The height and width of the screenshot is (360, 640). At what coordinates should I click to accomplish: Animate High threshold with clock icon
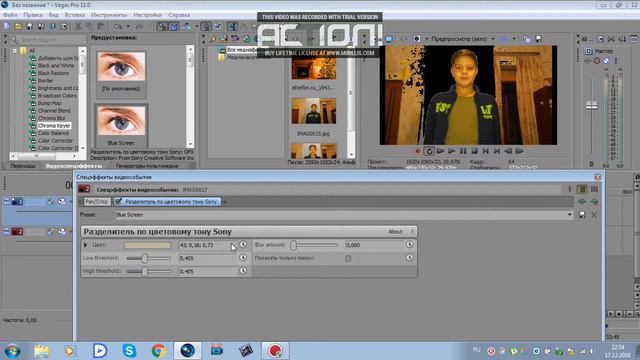click(x=243, y=271)
